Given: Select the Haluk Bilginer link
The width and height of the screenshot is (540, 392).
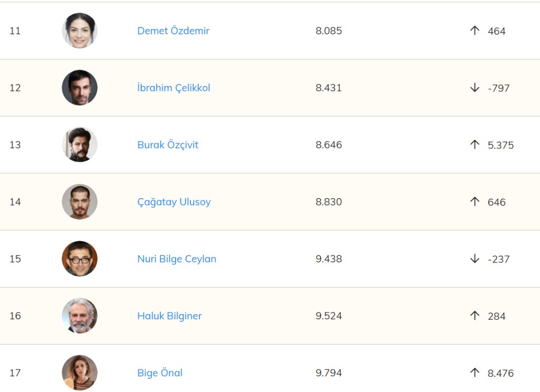Looking at the screenshot, I should 169,316.
